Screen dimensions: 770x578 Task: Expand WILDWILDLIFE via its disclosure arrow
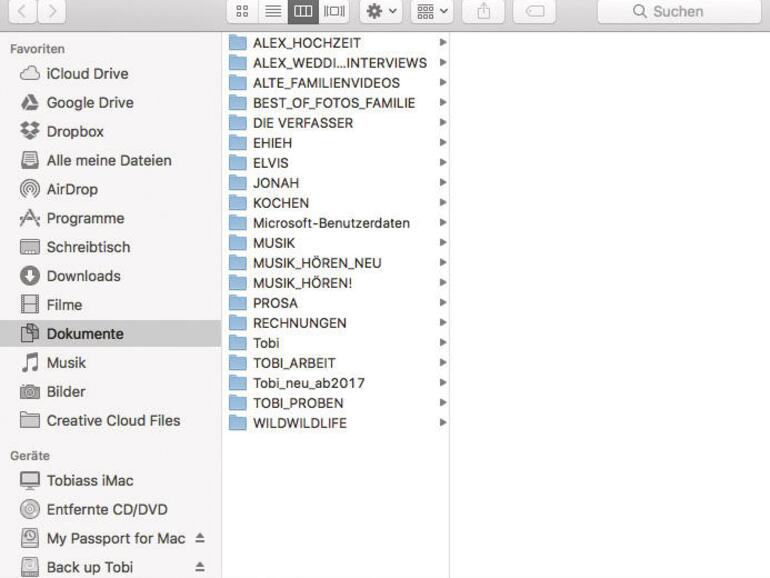tap(442, 423)
